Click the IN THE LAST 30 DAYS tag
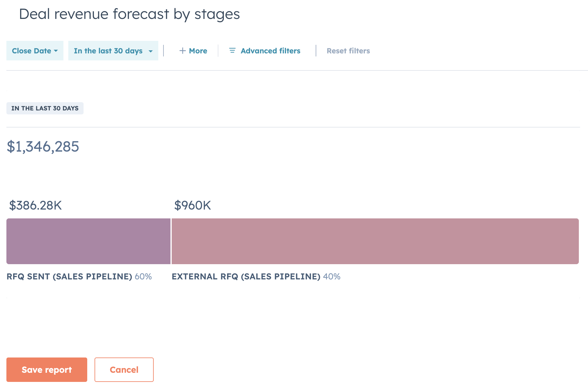Viewport: 588px width, 388px height. click(45, 108)
